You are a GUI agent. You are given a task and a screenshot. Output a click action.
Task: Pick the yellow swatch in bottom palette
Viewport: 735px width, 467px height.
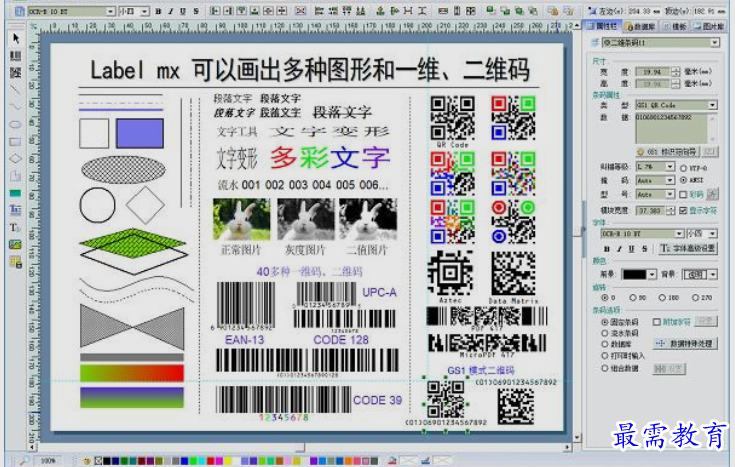(228, 461)
